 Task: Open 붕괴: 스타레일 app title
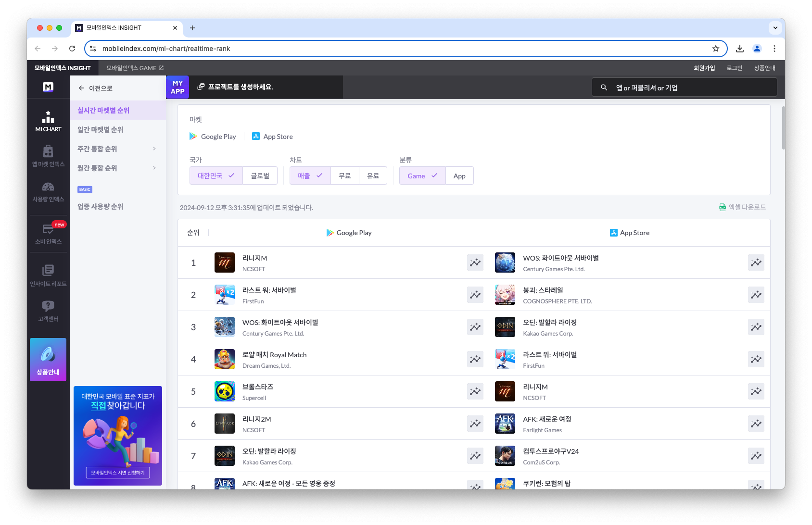(543, 290)
